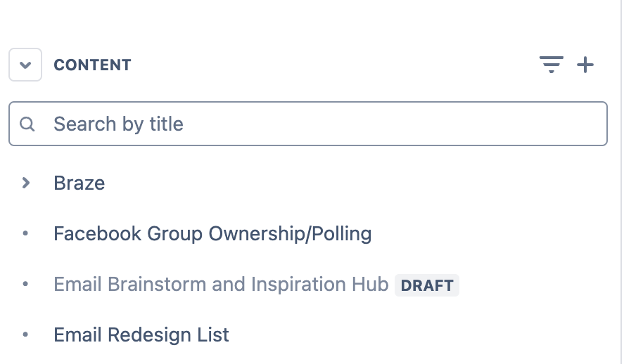
Task: Select blank area after the DRAFT badge
Action: [x=533, y=285]
